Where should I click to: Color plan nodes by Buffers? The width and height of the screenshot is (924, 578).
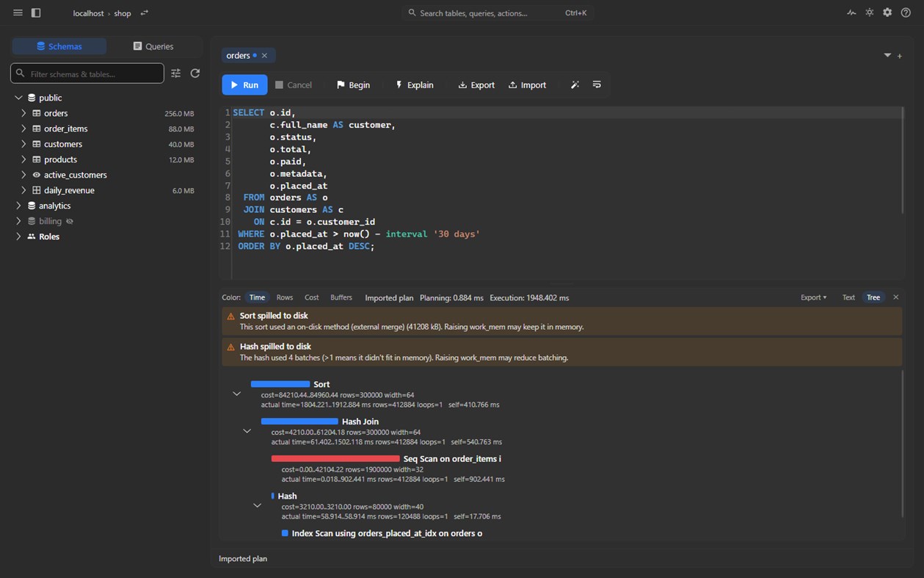pyautogui.click(x=341, y=297)
